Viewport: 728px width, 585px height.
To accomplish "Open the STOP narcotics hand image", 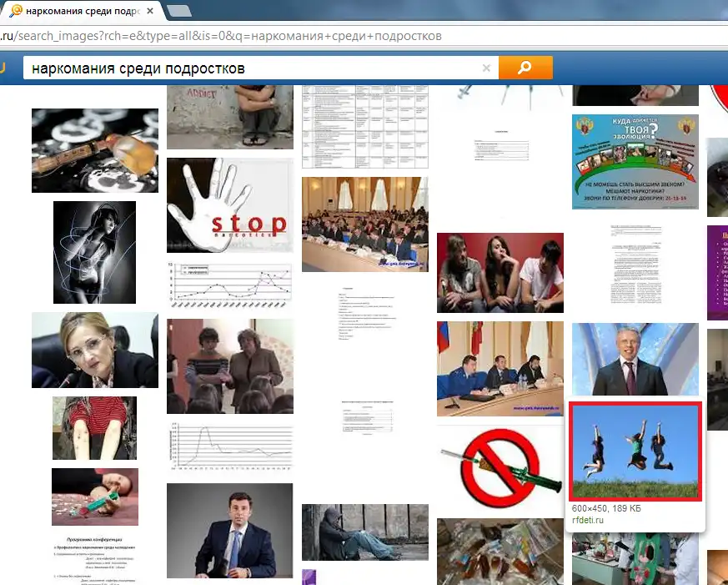I will tap(229, 204).
